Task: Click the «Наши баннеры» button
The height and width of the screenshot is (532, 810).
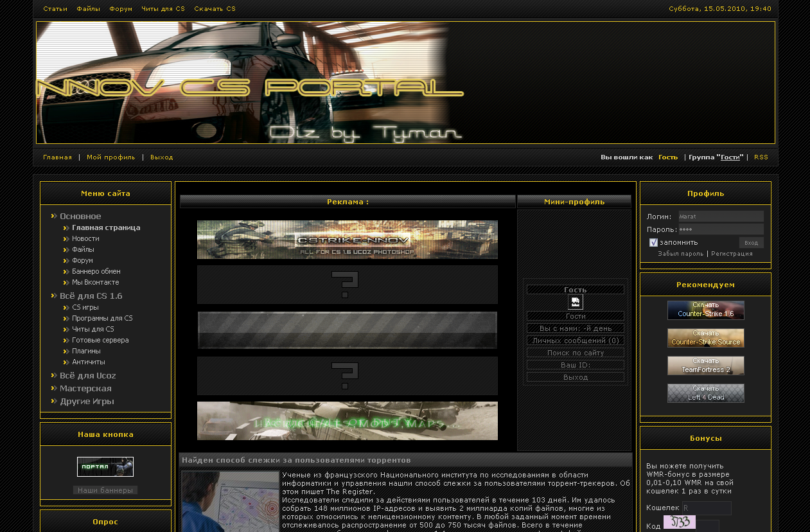Action: 105,490
